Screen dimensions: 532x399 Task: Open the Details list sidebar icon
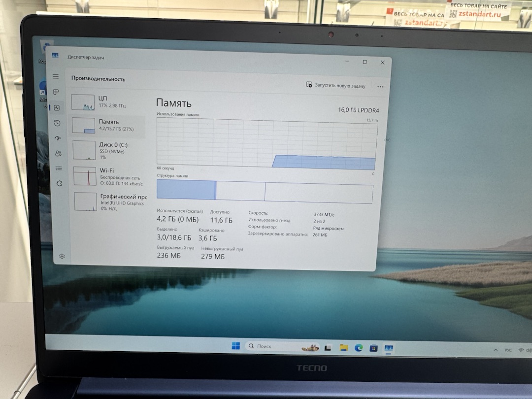tap(59, 168)
